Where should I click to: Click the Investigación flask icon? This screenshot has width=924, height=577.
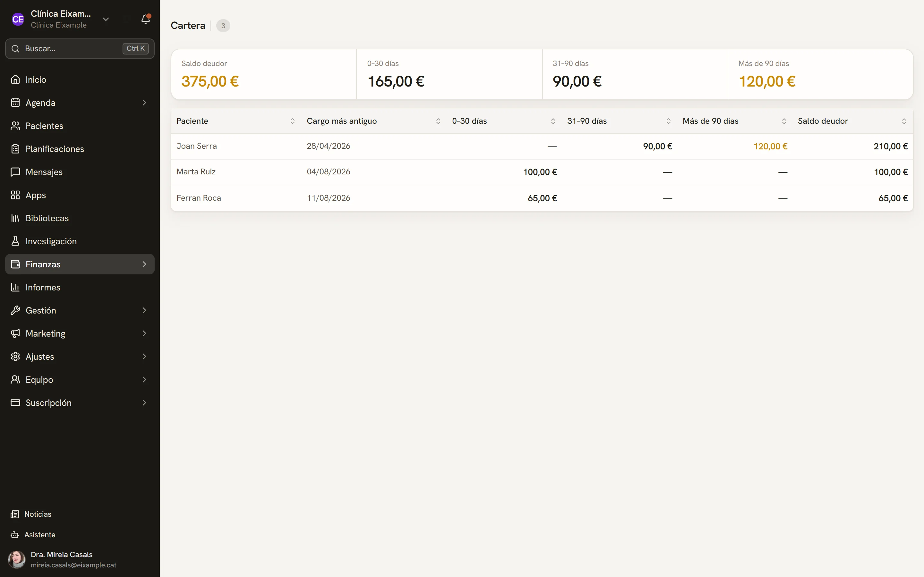15,241
